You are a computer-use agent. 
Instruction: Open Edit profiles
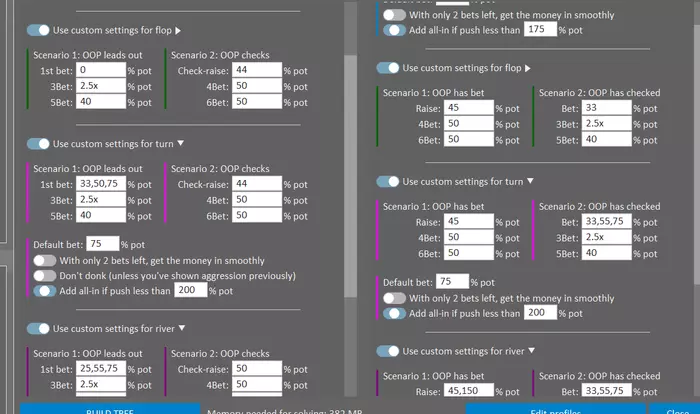pos(556,409)
